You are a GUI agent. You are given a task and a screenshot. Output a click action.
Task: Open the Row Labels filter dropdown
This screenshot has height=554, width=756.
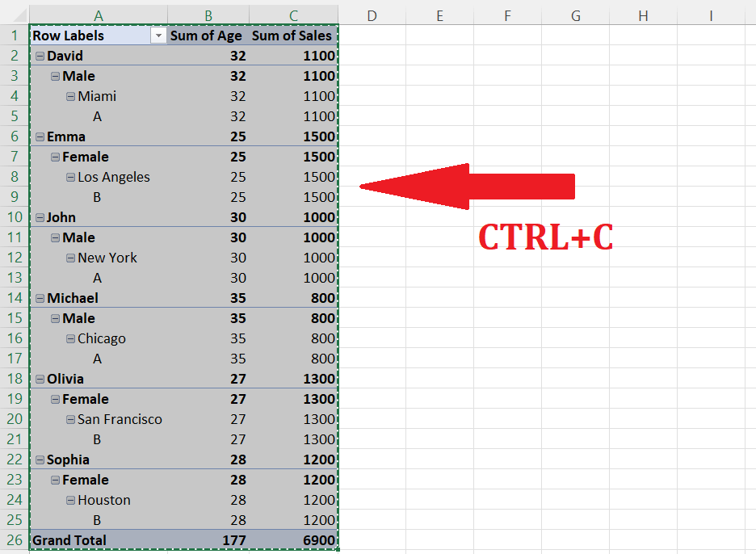[x=158, y=35]
